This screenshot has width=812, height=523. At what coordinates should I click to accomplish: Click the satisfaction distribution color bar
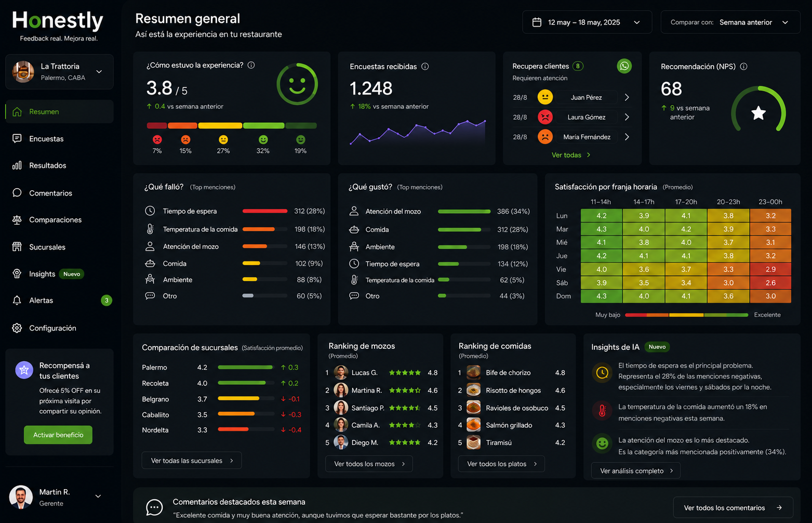(232, 125)
